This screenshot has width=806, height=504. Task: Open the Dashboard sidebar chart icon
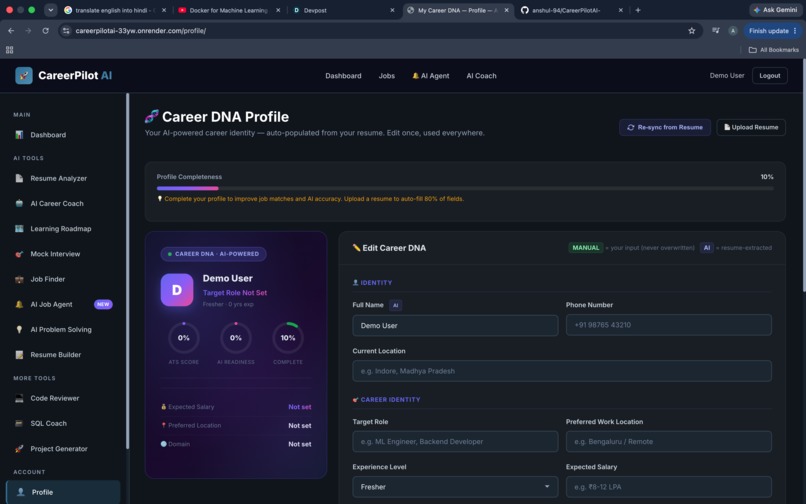[19, 135]
